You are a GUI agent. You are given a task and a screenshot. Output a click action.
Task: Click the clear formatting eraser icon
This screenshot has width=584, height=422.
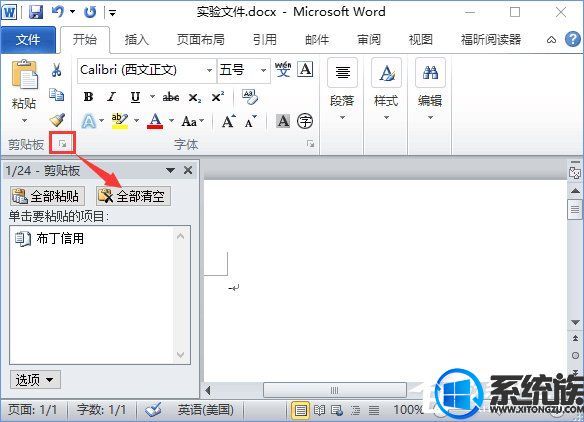(x=250, y=97)
